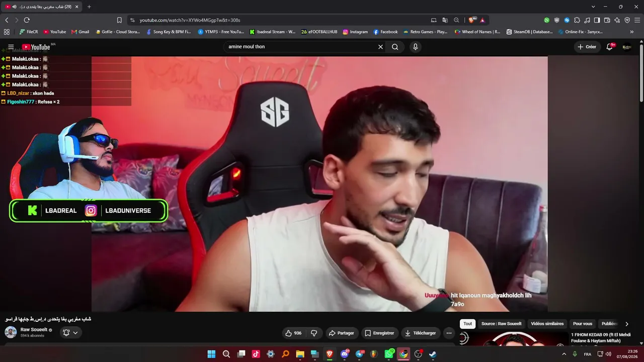Image resolution: width=644 pixels, height=362 pixels.
Task: Open the Instagram bookmark
Action: pyautogui.click(x=355, y=32)
